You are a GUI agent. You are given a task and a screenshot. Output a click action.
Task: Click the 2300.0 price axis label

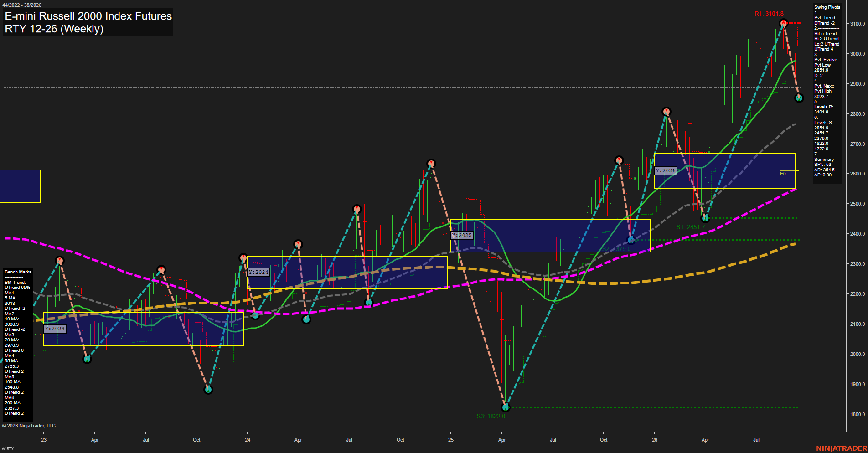point(858,264)
